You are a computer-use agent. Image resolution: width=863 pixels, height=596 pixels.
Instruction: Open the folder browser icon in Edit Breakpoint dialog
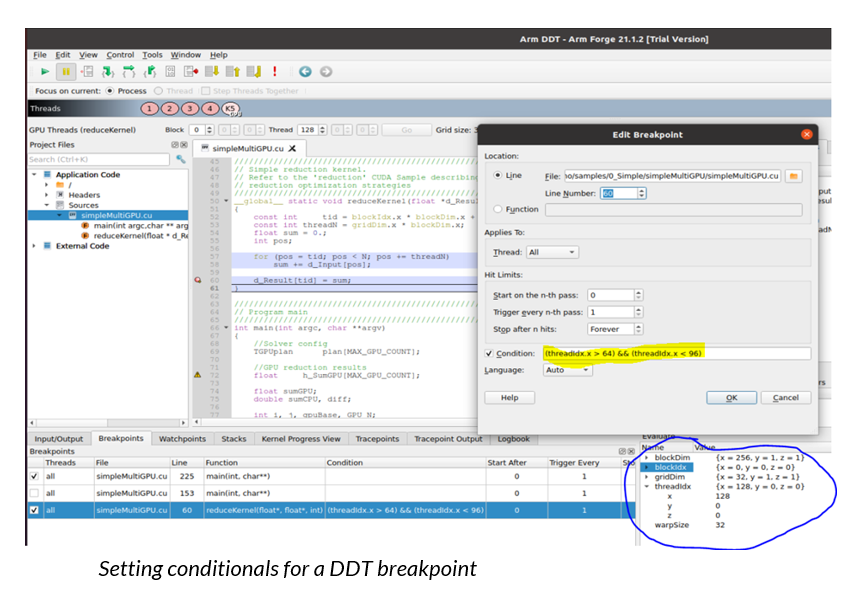(x=793, y=176)
